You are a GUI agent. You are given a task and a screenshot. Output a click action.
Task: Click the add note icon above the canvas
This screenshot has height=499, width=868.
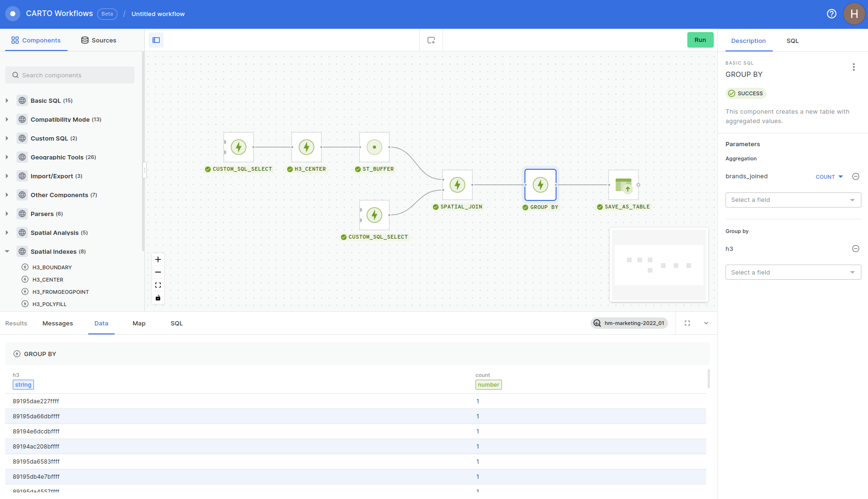click(x=431, y=40)
